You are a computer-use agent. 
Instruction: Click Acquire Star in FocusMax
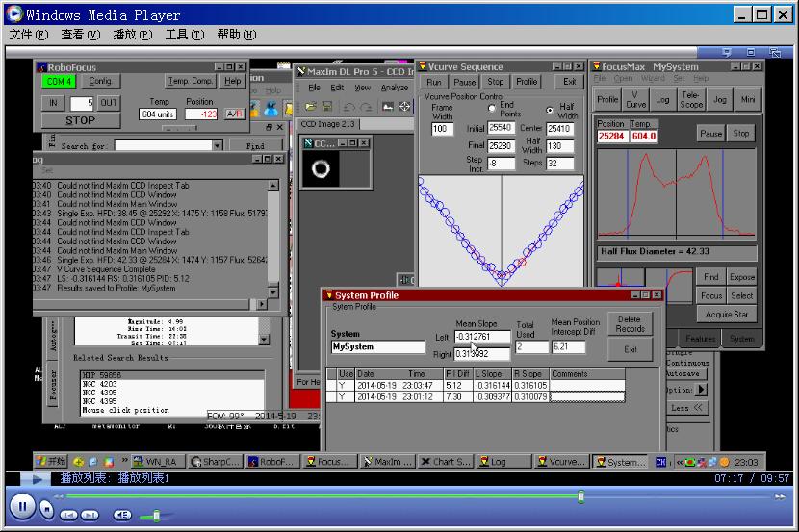(x=726, y=315)
